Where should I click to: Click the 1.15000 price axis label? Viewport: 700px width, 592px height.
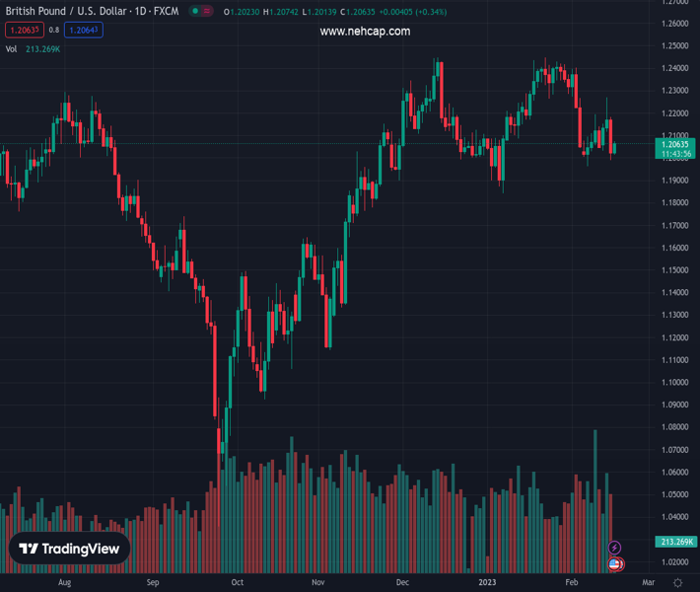coord(675,270)
